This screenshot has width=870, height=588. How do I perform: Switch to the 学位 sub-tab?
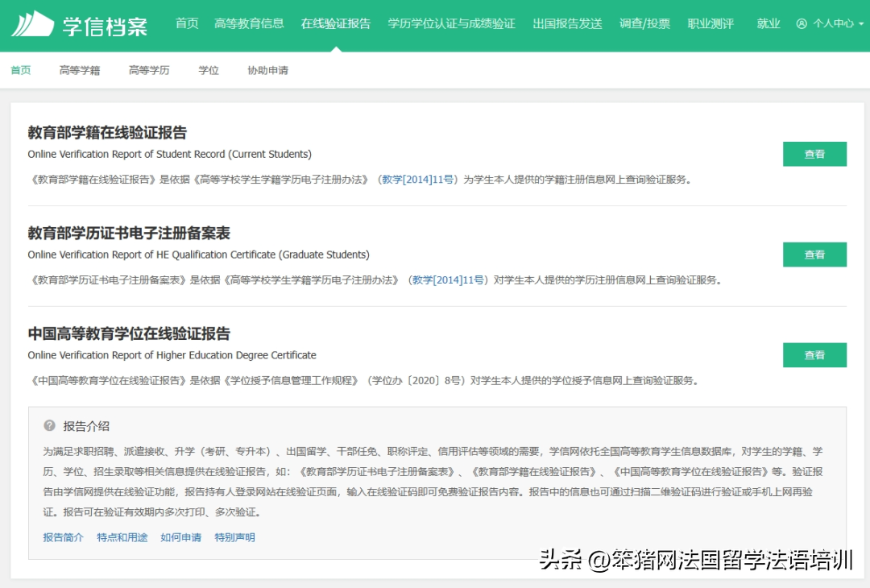point(209,70)
